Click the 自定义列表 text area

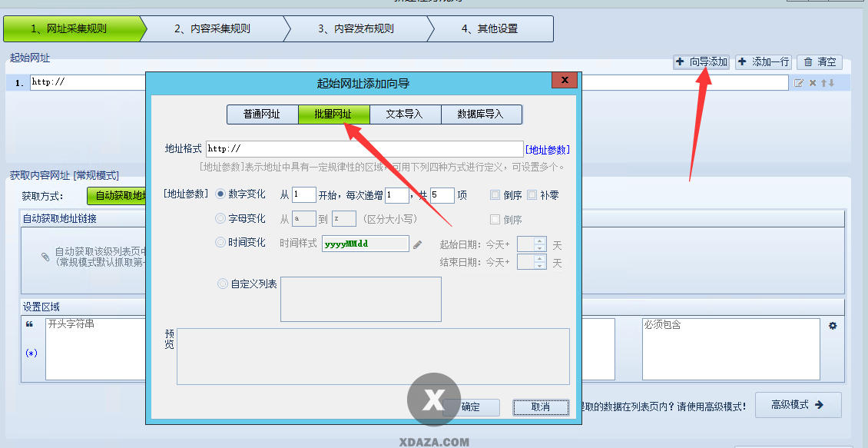[361, 299]
